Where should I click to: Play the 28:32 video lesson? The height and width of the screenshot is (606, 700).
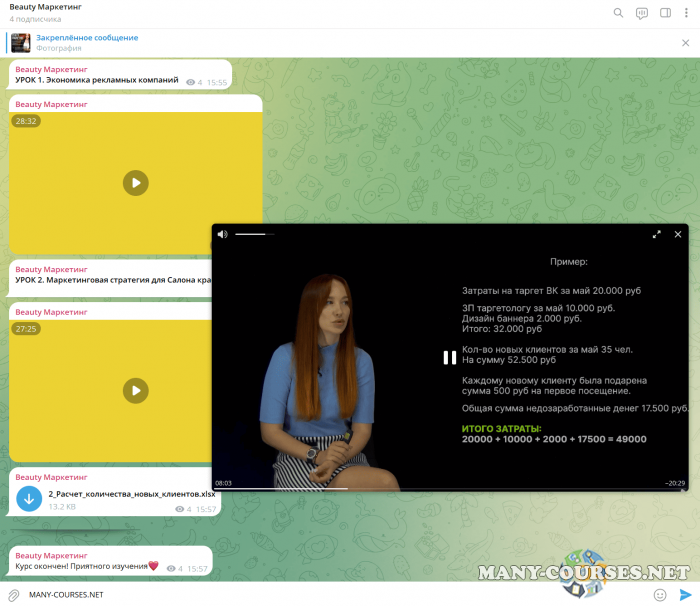click(x=135, y=182)
